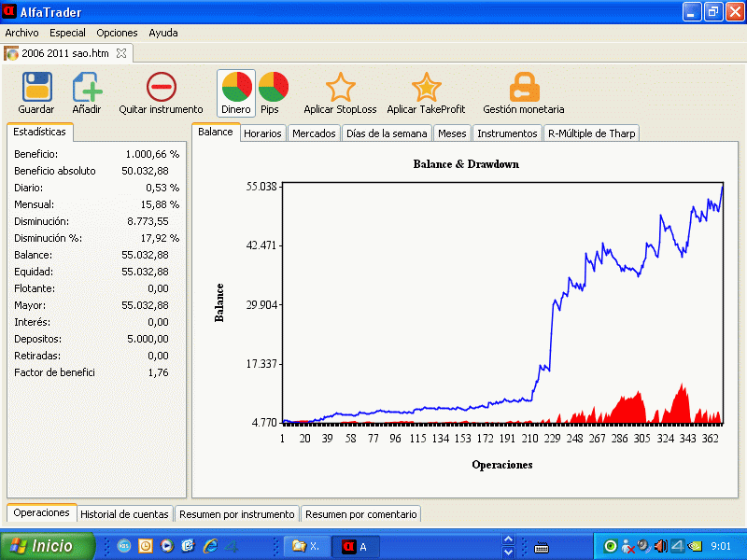
Task: Switch to R-Múltiple de Tharp tab
Action: point(592,133)
